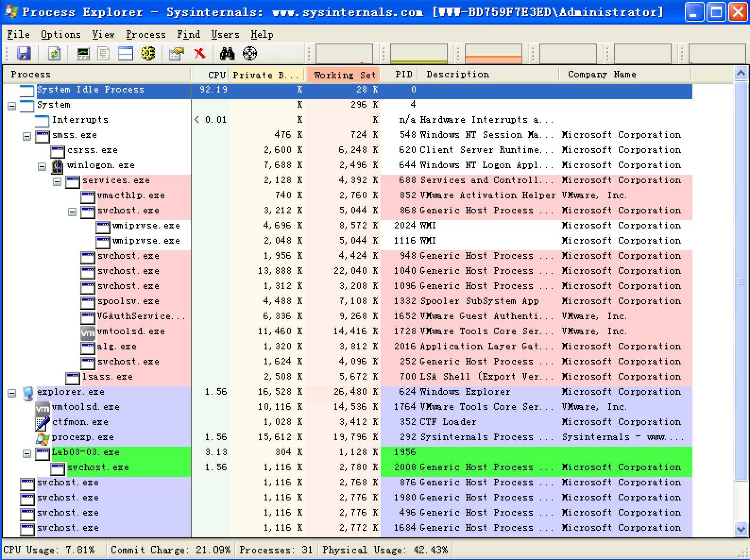This screenshot has height=560, width=750.
Task: Collapse svchost.exe PID 868 node
Action: tap(72, 212)
